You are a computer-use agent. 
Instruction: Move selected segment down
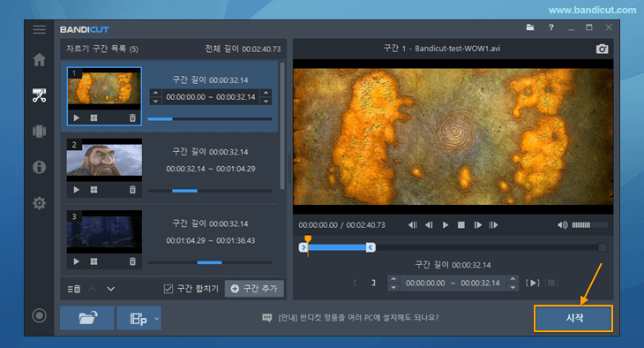pyautogui.click(x=111, y=289)
